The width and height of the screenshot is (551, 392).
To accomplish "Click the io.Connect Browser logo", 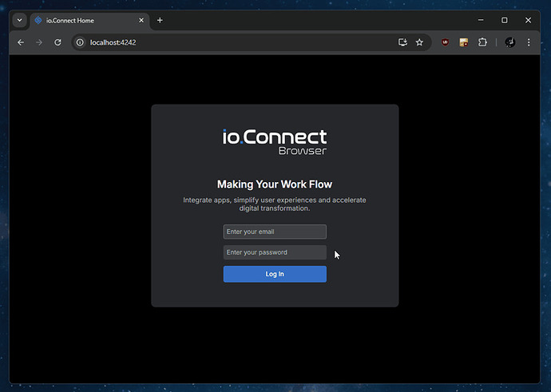I will click(x=275, y=142).
